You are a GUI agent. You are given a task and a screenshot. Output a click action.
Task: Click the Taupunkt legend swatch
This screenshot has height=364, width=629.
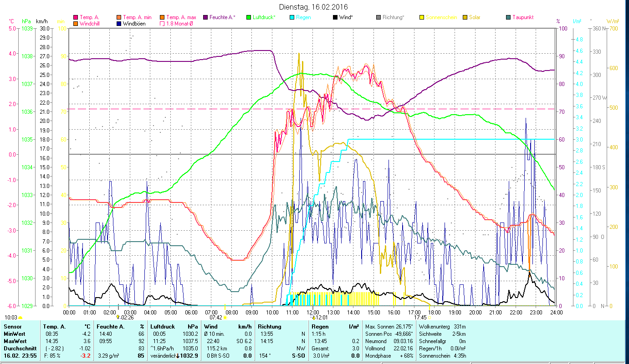click(x=508, y=17)
